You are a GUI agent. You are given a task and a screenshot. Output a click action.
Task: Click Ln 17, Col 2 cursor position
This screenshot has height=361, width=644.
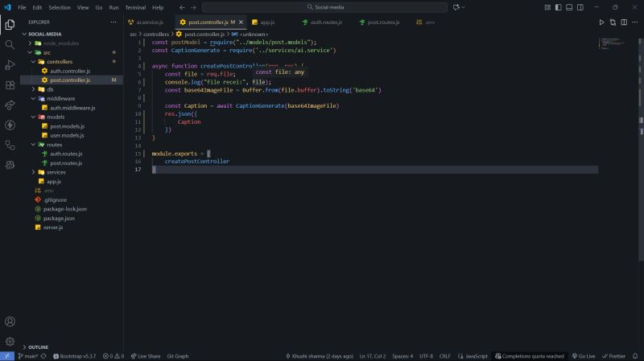coord(373,356)
